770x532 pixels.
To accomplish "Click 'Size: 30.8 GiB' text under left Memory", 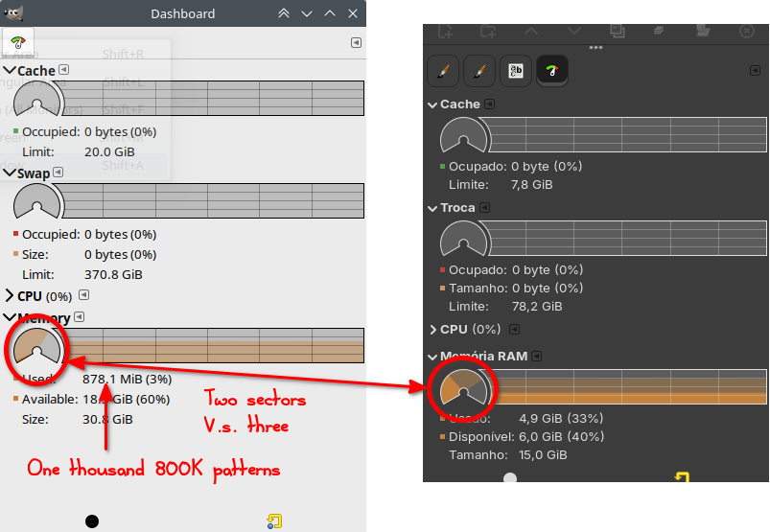I will pyautogui.click(x=77, y=420).
